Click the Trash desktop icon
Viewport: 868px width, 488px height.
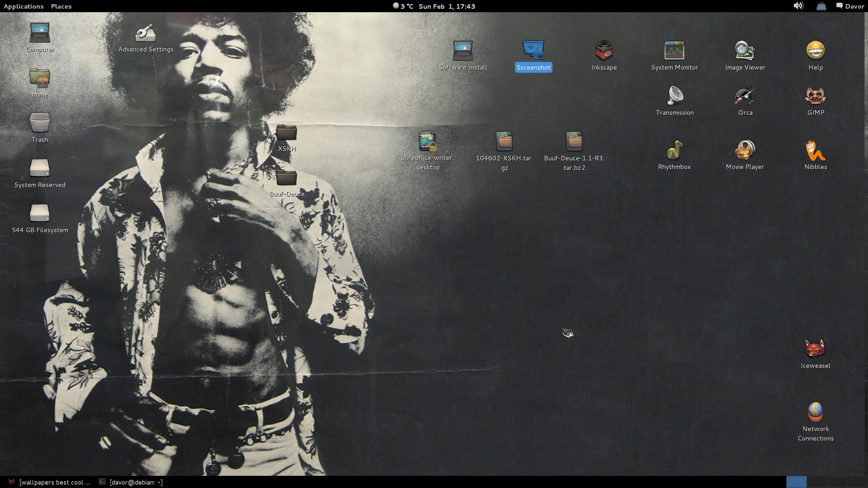pos(40,123)
